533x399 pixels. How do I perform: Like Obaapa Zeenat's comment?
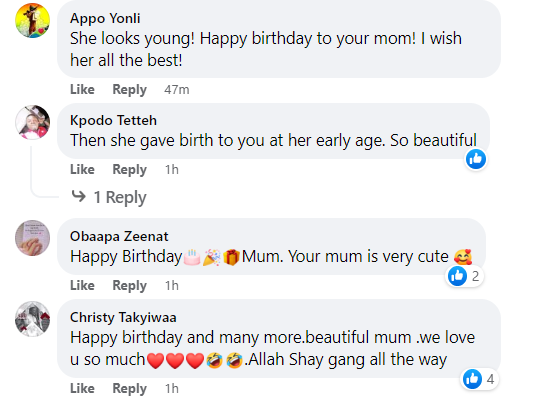(82, 285)
